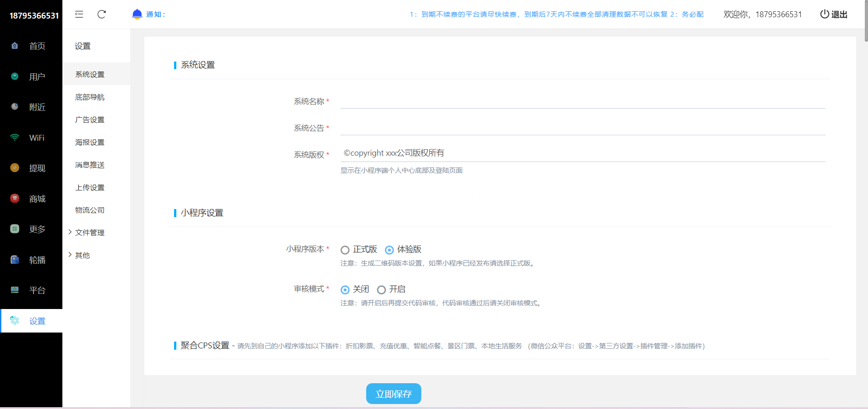
Task: Open the 轮播 carousel icon
Action: tap(14, 260)
